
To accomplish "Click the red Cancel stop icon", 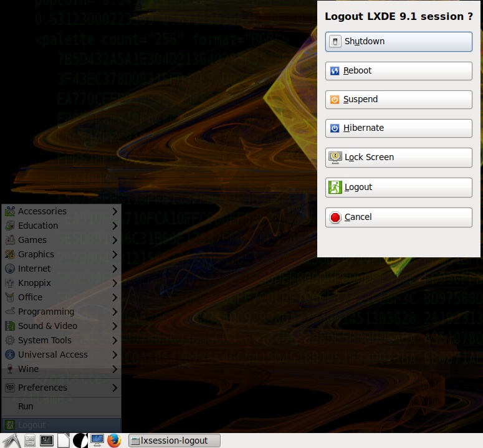I will pos(335,217).
